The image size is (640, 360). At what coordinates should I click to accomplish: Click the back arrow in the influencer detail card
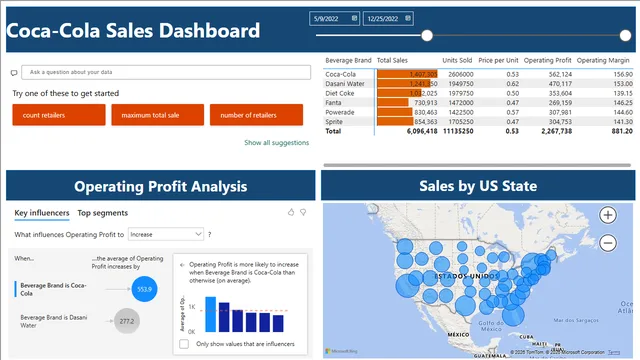tap(182, 264)
